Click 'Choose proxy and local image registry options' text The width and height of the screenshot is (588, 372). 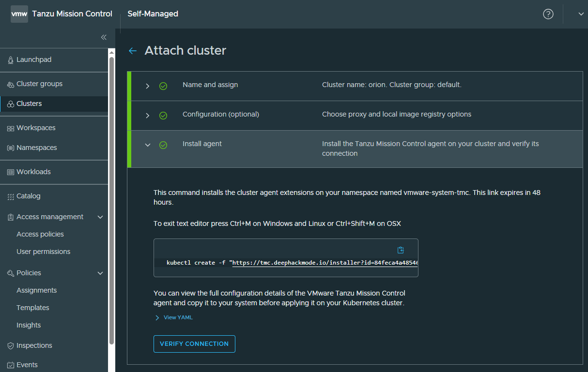pyautogui.click(x=397, y=115)
